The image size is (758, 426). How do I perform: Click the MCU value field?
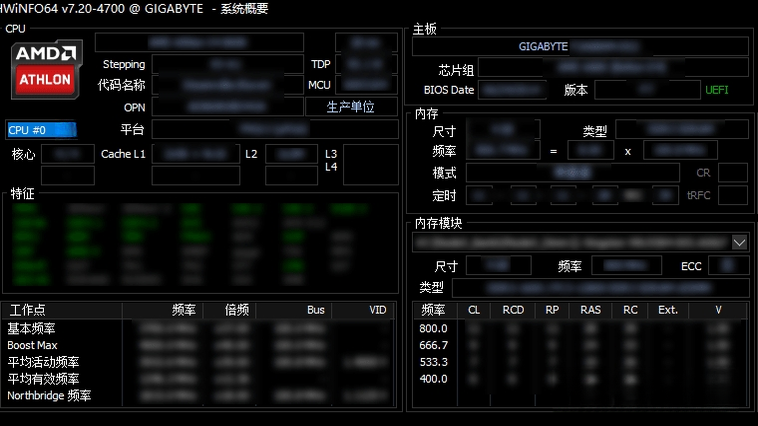[x=366, y=85]
